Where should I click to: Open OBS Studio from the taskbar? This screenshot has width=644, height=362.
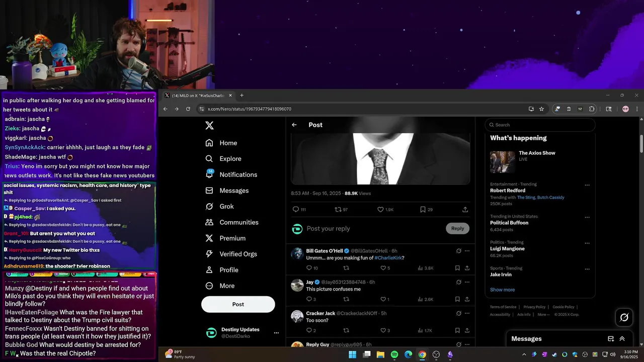[436, 354]
